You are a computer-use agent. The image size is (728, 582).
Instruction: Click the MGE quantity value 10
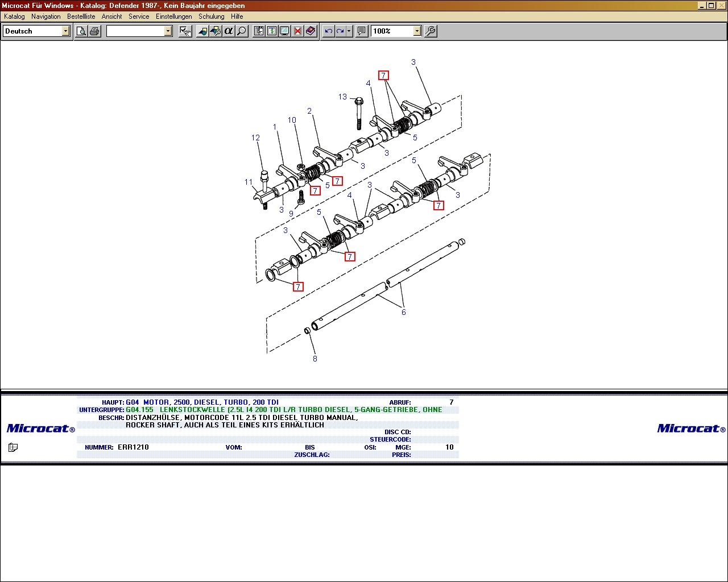point(449,447)
